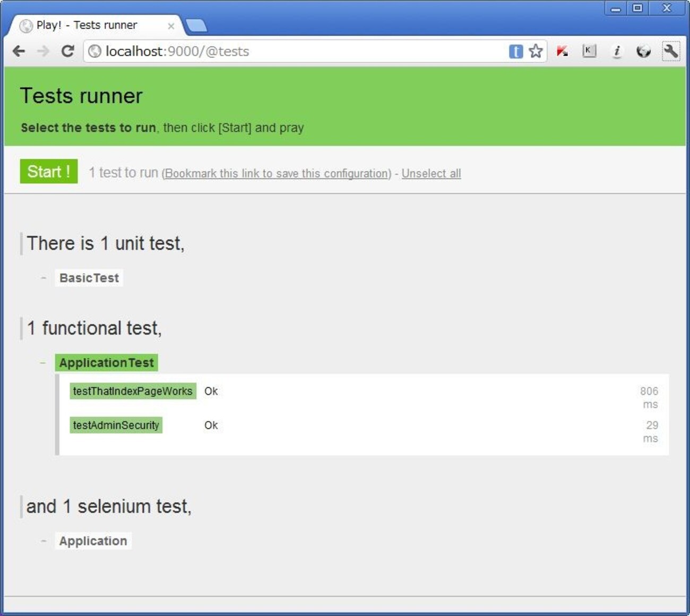Click the red Kaspersky extension icon
This screenshot has width=690, height=616.
[x=562, y=51]
